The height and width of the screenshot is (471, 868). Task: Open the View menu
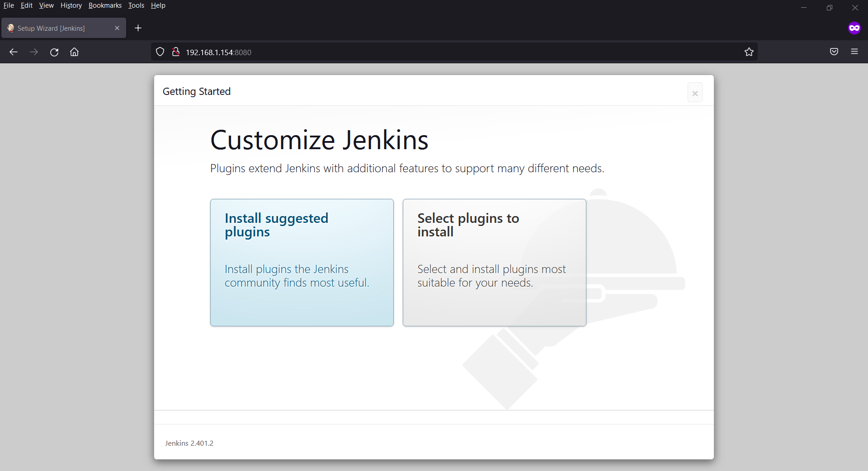[46, 5]
